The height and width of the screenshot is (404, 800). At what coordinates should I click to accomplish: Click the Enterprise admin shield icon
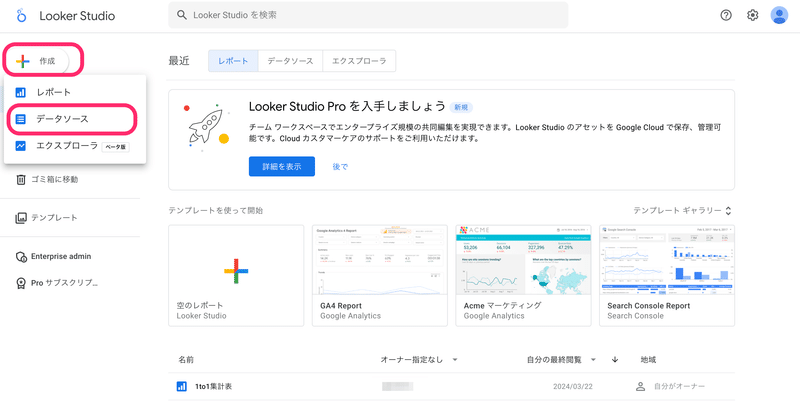point(21,257)
